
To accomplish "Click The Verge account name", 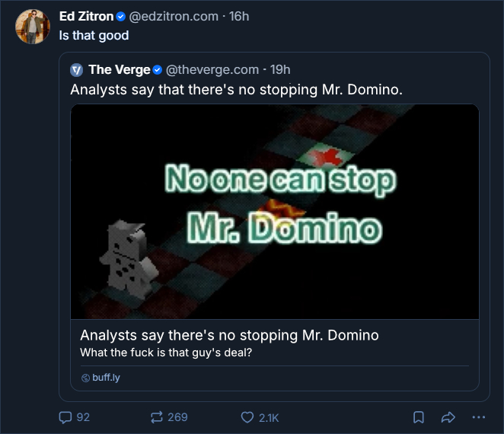I will coord(119,70).
